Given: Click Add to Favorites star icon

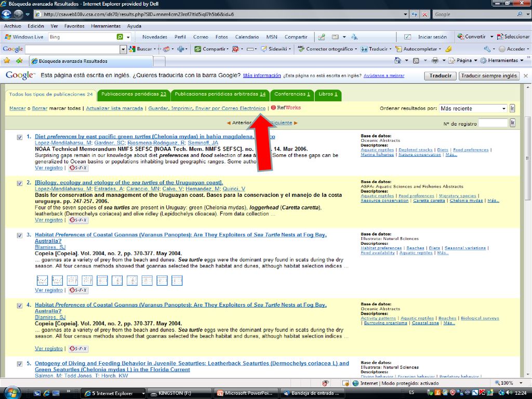Looking at the screenshot, I should pyautogui.click(x=19, y=61).
